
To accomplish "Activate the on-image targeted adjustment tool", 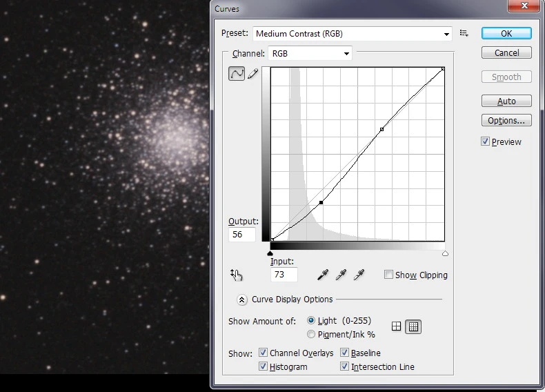I will point(237,275).
